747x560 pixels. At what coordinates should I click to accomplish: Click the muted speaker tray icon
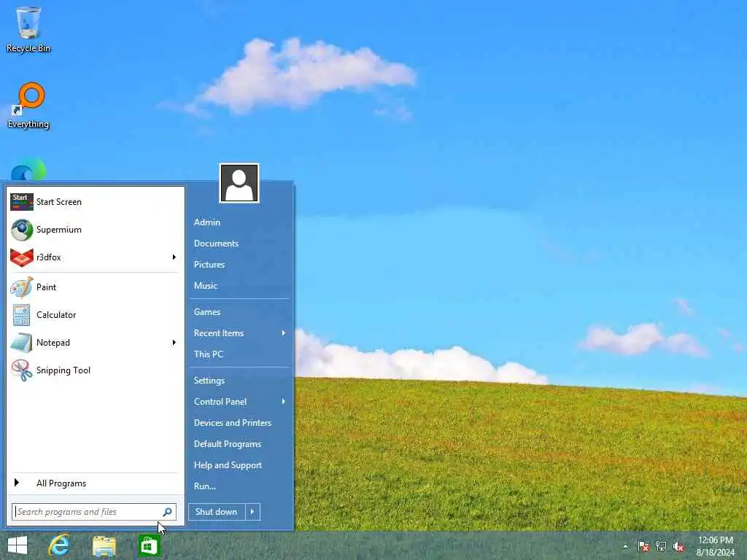coord(678,546)
